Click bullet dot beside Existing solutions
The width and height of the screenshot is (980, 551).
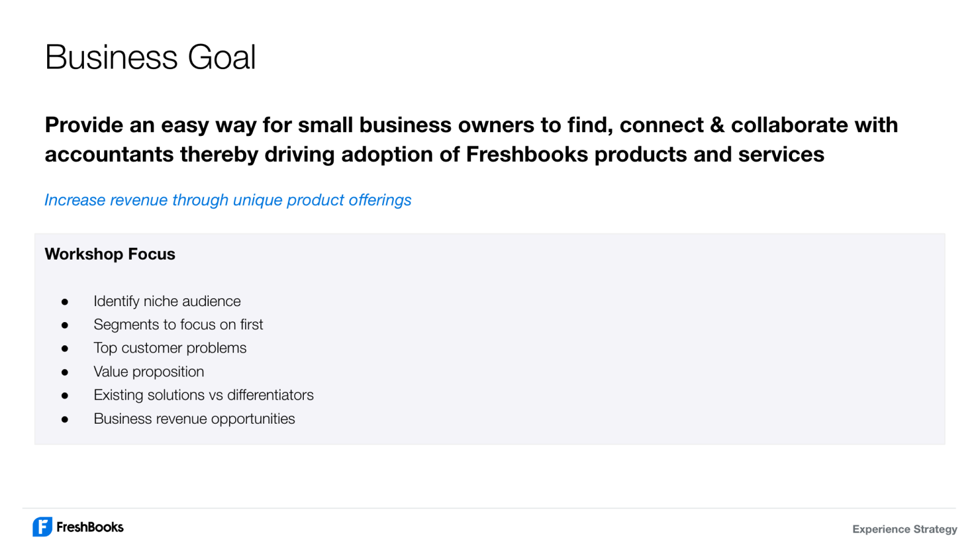pyautogui.click(x=64, y=395)
